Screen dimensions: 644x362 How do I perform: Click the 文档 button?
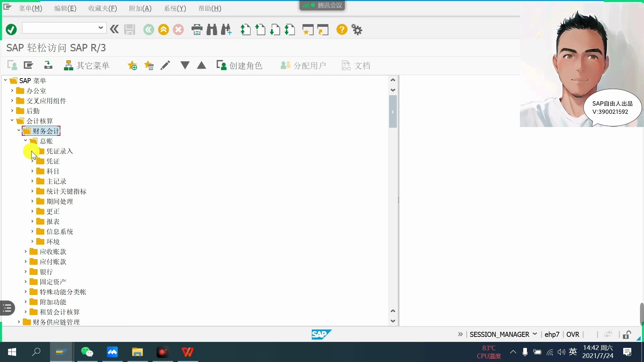[356, 65]
